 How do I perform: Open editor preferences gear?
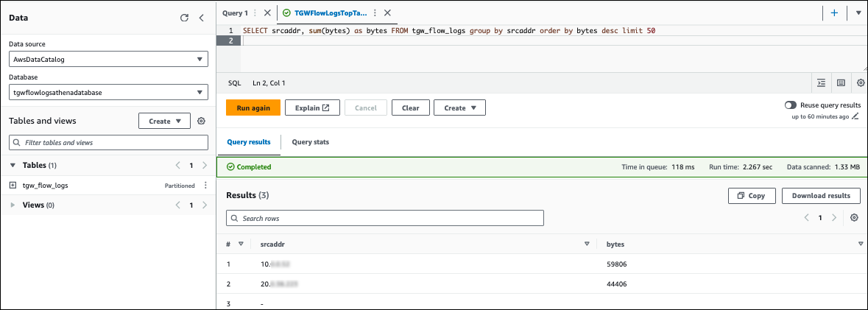tap(861, 83)
